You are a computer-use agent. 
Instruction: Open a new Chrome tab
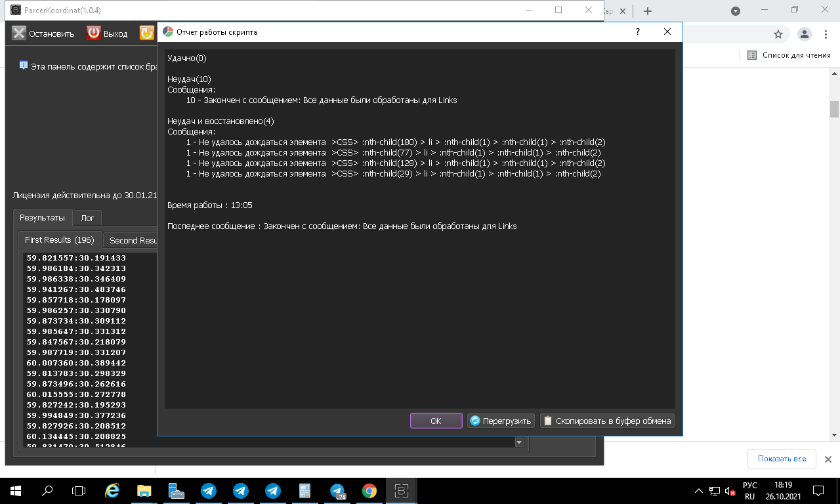647,10
